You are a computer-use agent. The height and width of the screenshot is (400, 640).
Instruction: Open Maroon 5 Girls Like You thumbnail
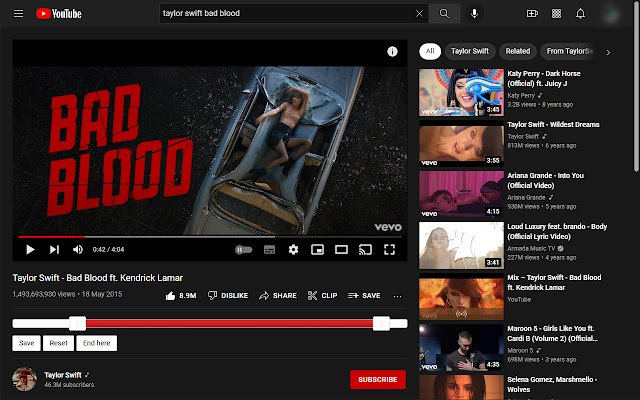pos(461,348)
